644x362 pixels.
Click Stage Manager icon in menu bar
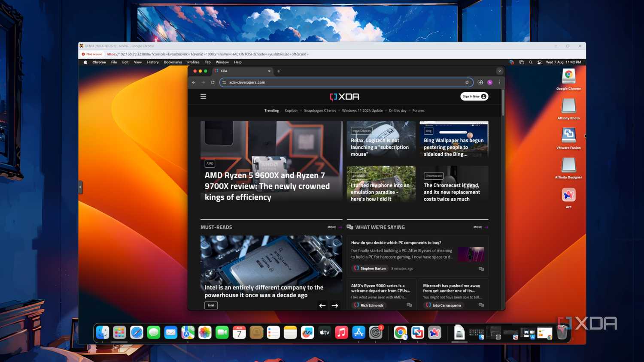pyautogui.click(x=522, y=62)
